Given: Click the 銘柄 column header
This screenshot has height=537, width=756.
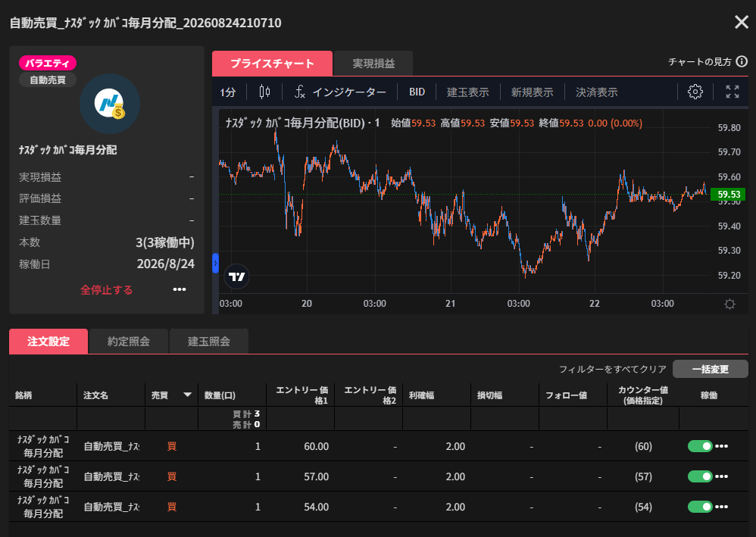Looking at the screenshot, I should (23, 395).
